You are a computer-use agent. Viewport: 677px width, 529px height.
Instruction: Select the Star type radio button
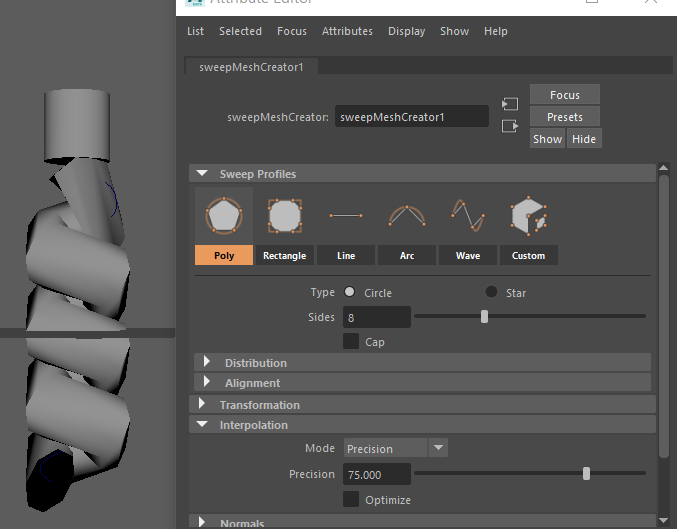[x=491, y=292]
